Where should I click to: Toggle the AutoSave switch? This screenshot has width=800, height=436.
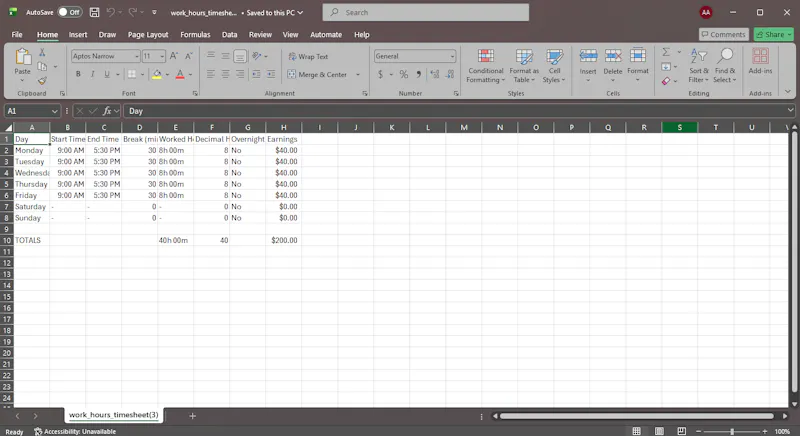point(70,12)
